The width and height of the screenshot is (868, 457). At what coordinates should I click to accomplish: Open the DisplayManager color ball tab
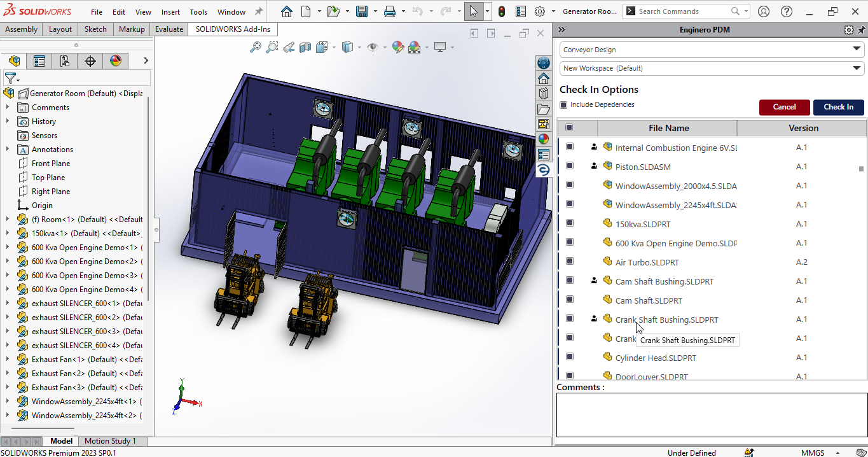click(x=116, y=61)
